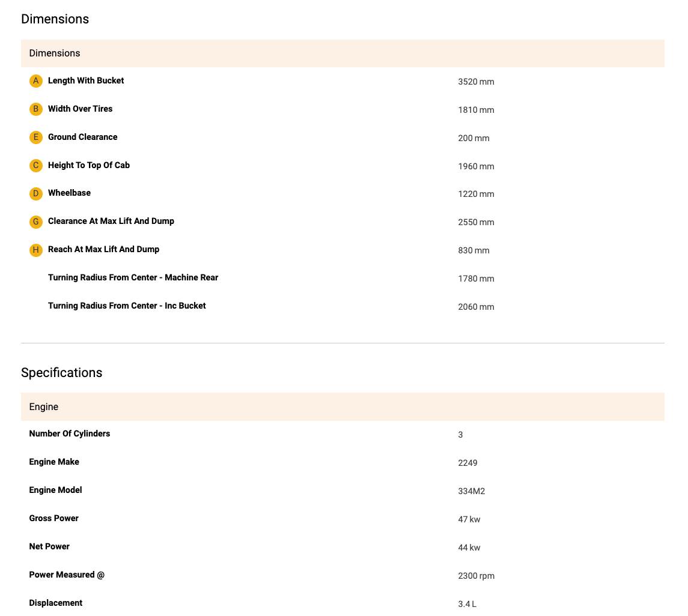
Task: Click the C marker for Height To Top Of Cab
Action: pos(35,166)
